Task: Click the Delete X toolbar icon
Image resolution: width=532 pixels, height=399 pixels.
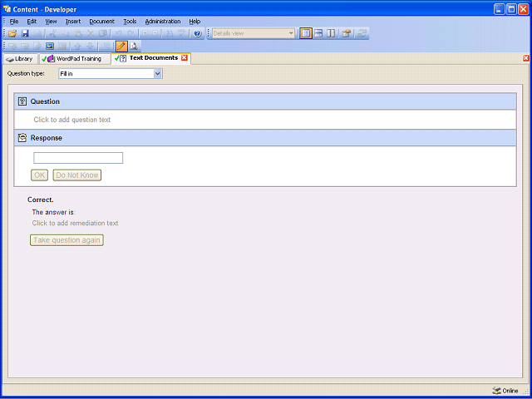Action: pos(91,33)
